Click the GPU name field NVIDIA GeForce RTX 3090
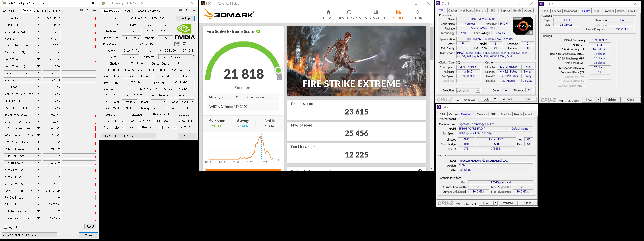Image resolution: width=644 pixels, height=241 pixels. coord(148,18)
